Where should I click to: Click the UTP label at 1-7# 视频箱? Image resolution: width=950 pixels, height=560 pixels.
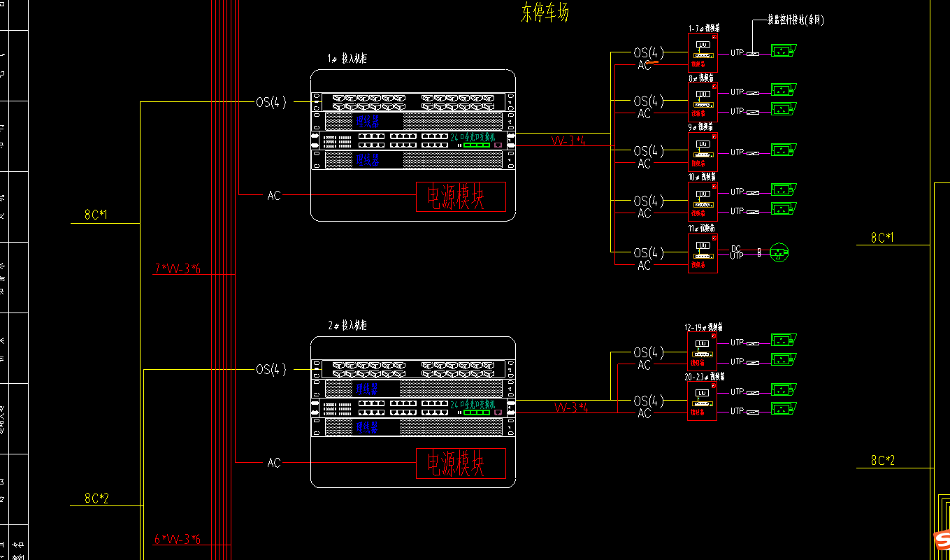[737, 52]
